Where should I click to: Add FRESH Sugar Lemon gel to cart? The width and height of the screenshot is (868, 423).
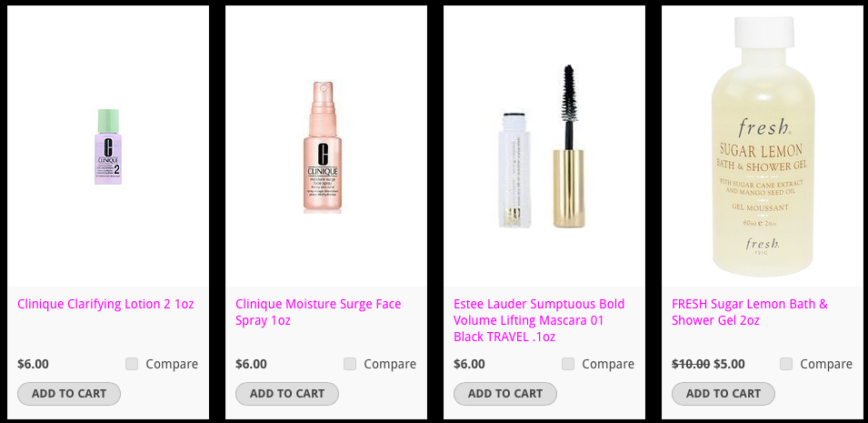click(x=723, y=394)
